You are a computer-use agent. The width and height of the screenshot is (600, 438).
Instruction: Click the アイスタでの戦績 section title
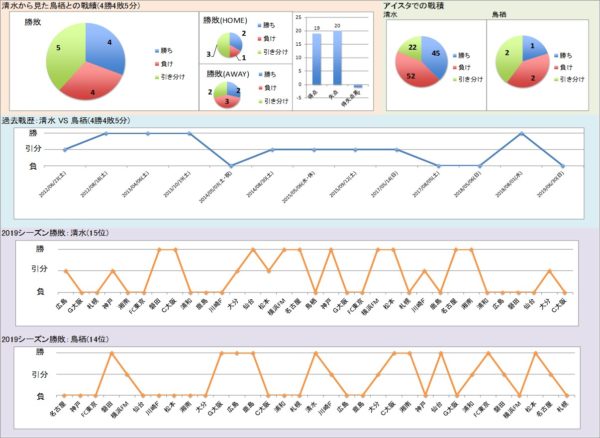(418, 6)
